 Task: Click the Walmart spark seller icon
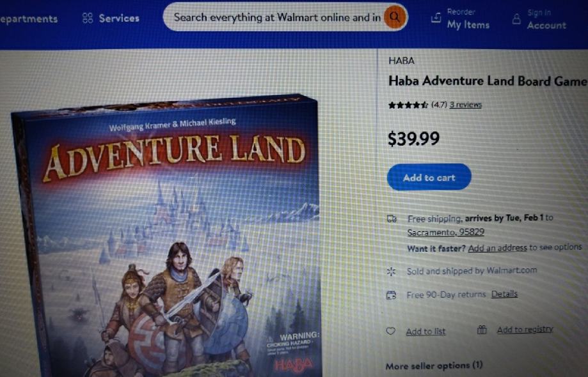point(391,272)
